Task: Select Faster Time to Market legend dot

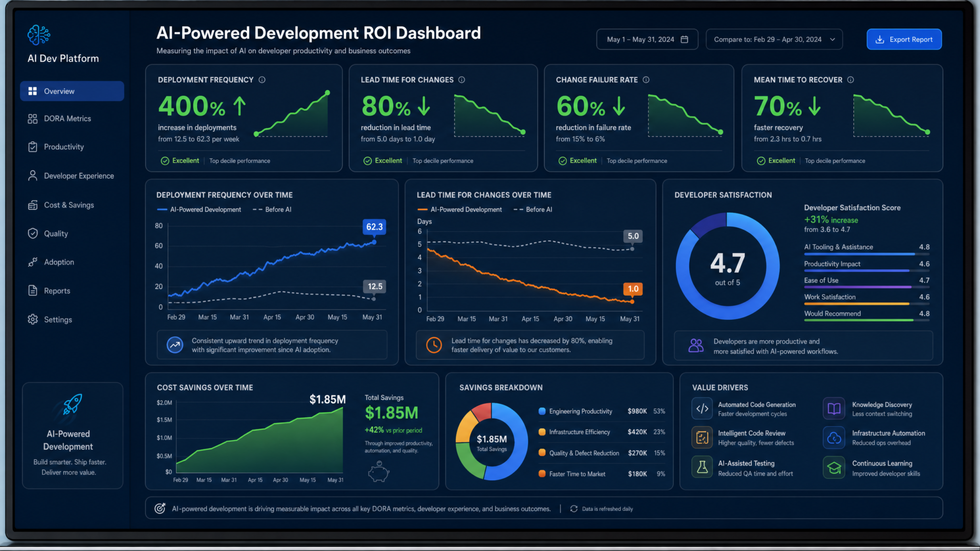Action: click(x=542, y=474)
